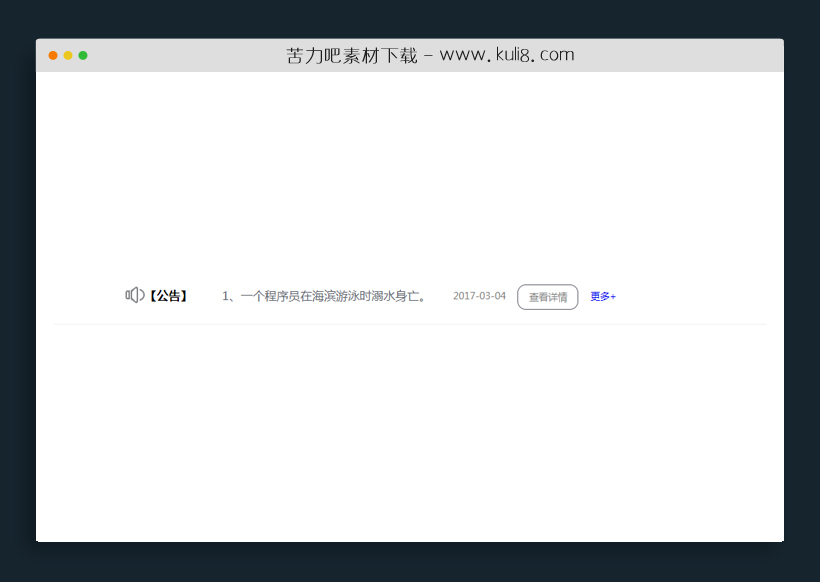Click the green zoom traffic light
Screen dimensions: 820x582
coord(83,57)
